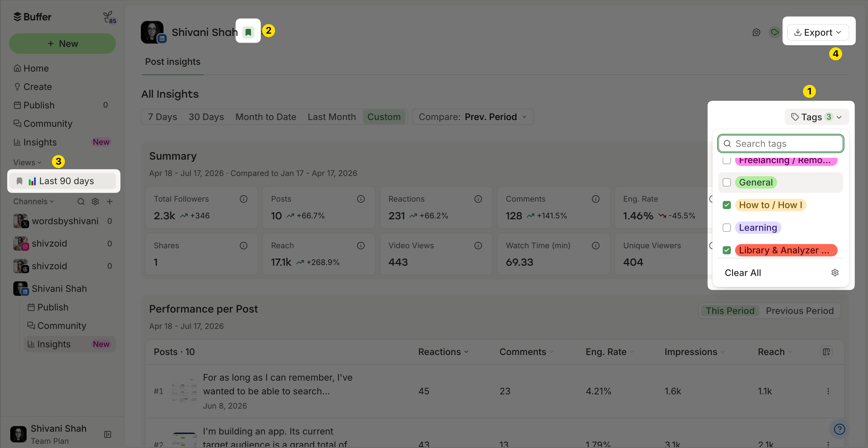Open Create in sidebar
868x448 pixels.
[62, 87]
